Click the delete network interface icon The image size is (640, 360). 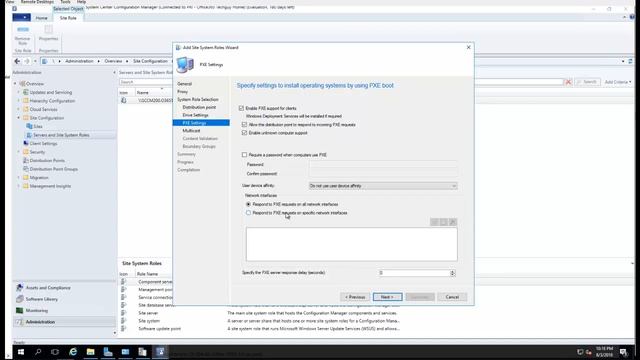click(453, 222)
